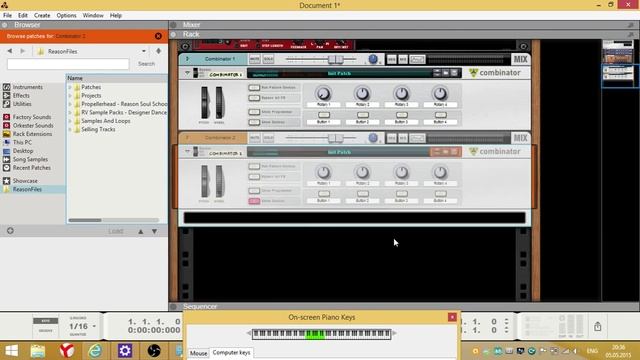Viewport: 640px width, 360px height.
Task: Click the Combinator 1 save patch icon
Action: pyautogui.click(x=454, y=73)
